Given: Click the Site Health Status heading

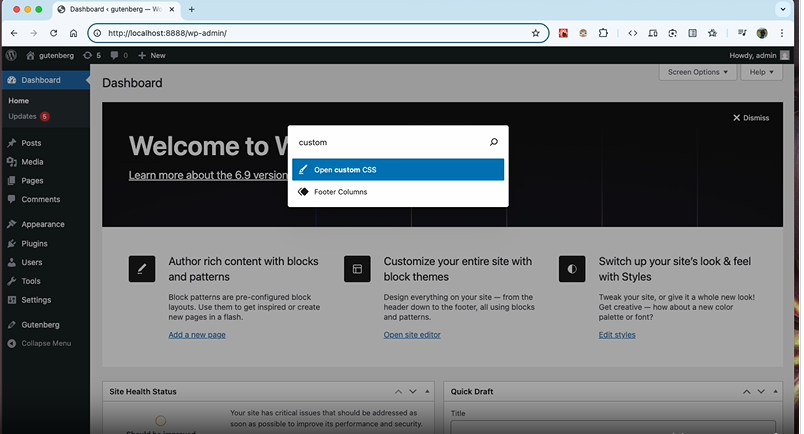Looking at the screenshot, I should tap(143, 392).
